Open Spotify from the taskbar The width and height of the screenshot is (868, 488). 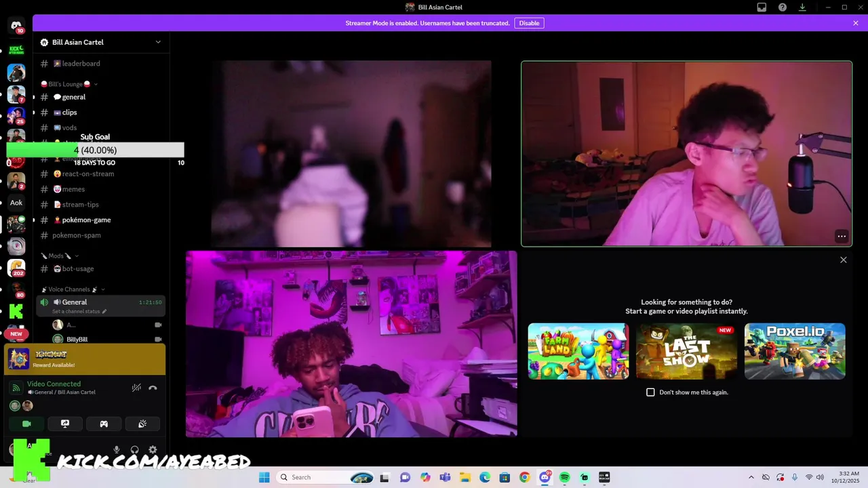coord(564,477)
